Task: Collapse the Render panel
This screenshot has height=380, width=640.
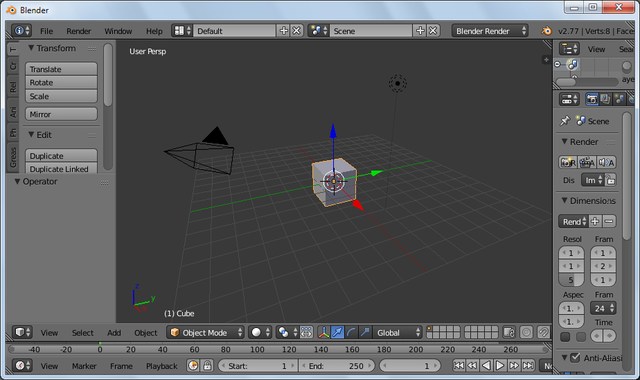Action: [564, 141]
